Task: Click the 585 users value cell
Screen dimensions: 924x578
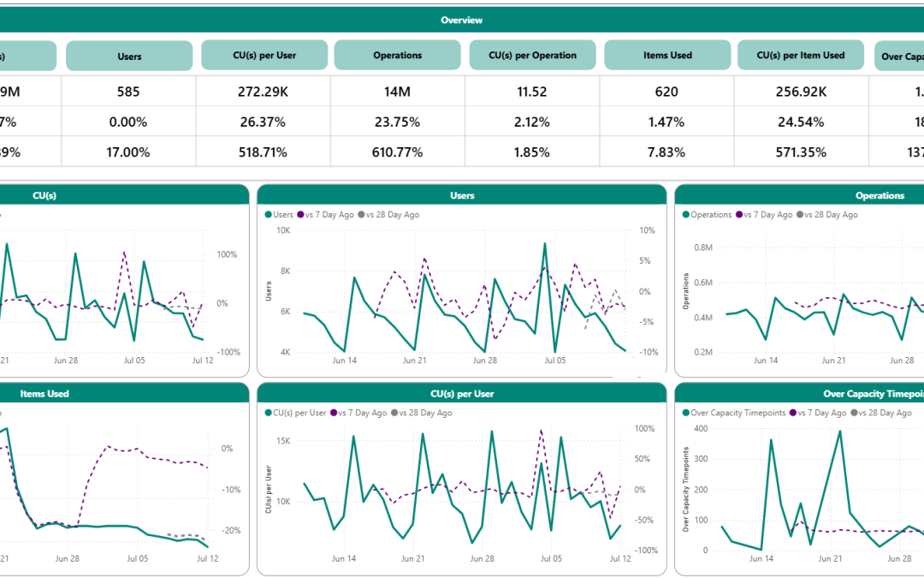Action: pyautogui.click(x=128, y=92)
